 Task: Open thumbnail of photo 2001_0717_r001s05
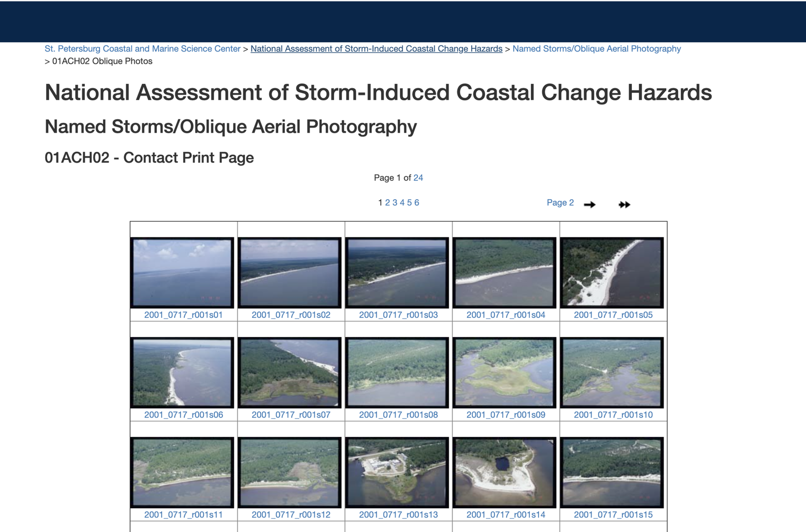tap(612, 273)
